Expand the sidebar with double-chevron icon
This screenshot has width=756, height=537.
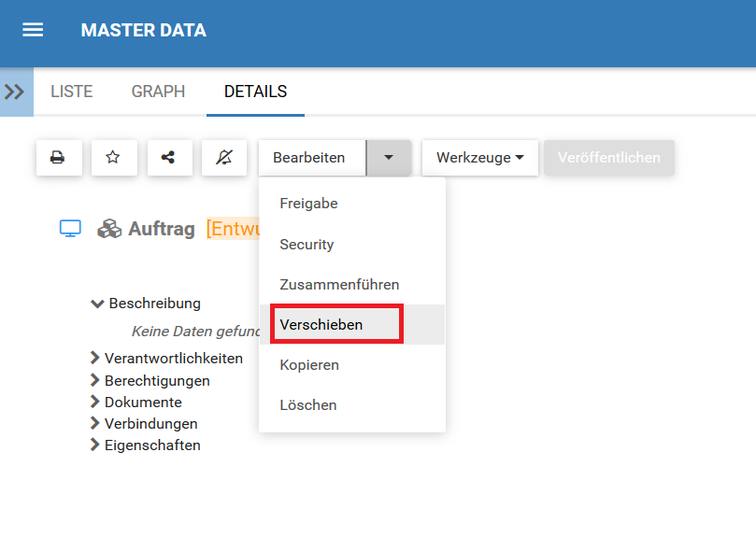pos(15,92)
